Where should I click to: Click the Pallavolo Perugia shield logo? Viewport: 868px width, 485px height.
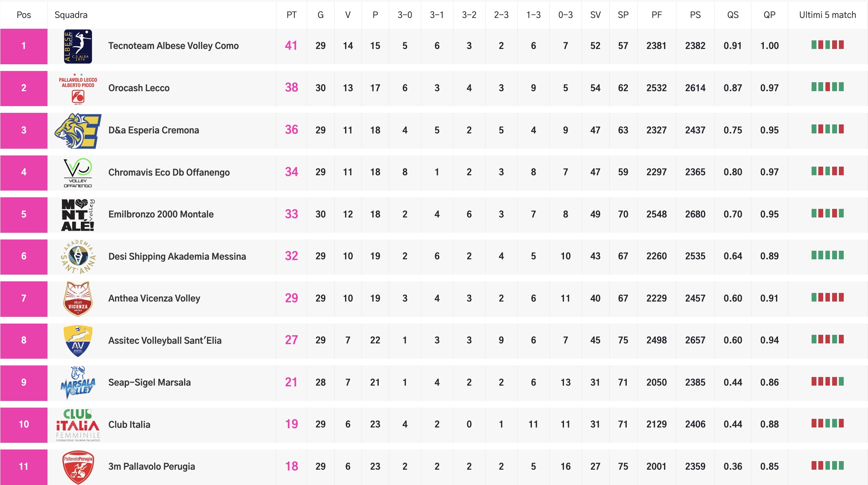click(78, 467)
